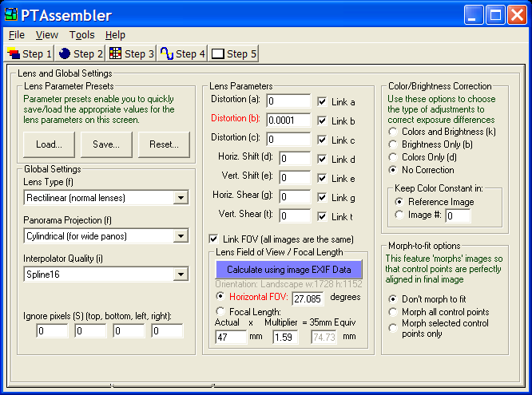532x395 pixels.
Task: Toggle the Link g checkbox
Action: (322, 197)
